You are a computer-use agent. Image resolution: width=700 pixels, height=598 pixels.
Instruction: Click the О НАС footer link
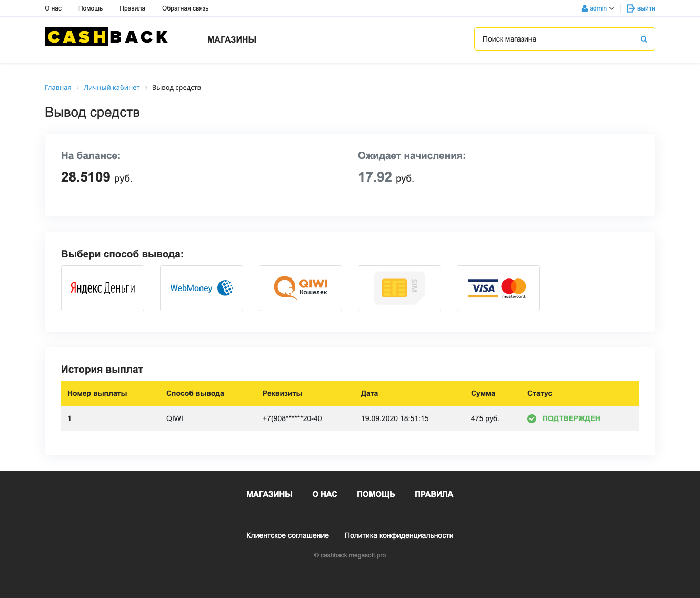point(325,494)
